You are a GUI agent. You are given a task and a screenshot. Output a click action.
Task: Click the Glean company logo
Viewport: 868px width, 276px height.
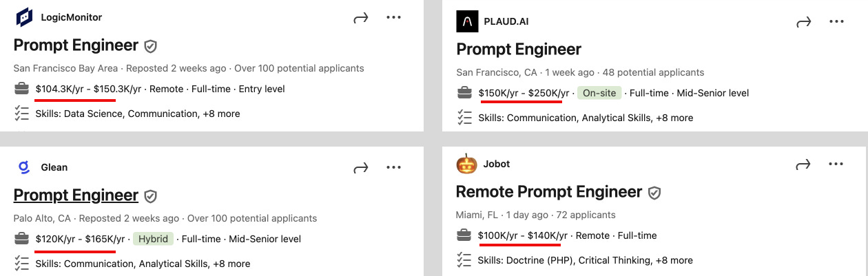(x=24, y=167)
